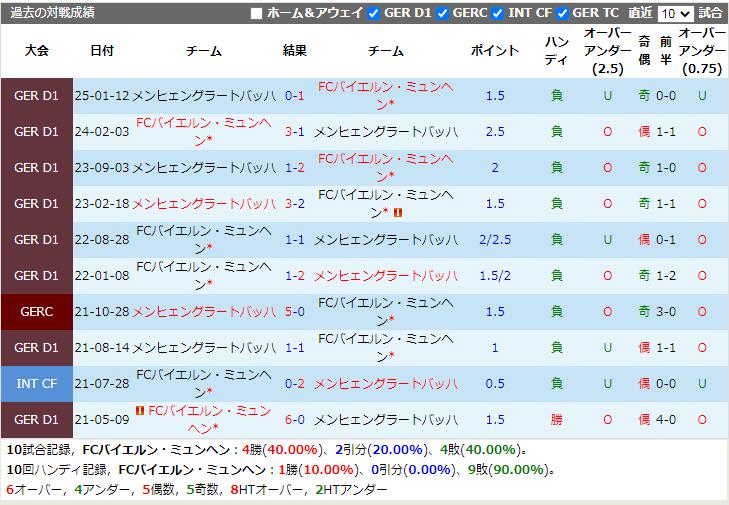Viewport: 729px width, 505px height.
Task: Click the 日付 column header
Action: click(x=102, y=50)
